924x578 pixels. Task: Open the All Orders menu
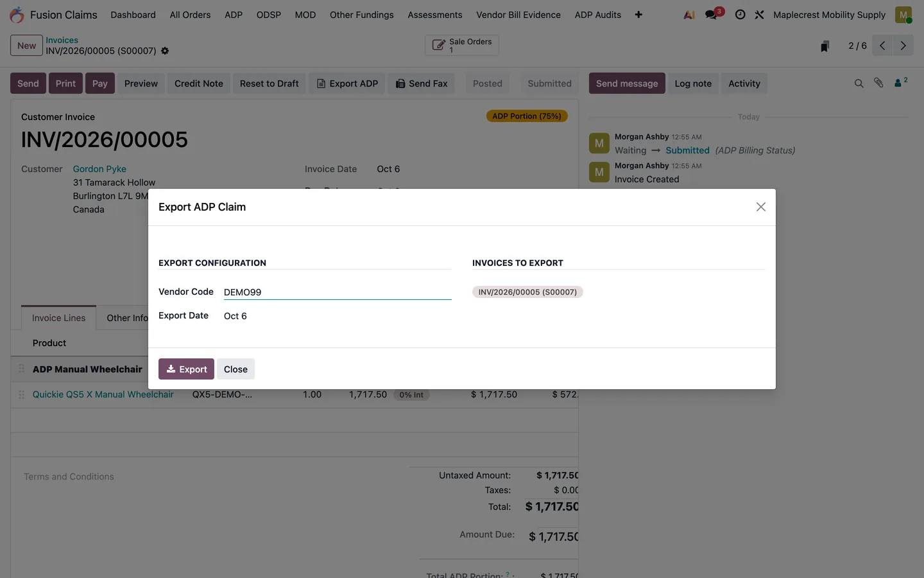(x=190, y=15)
